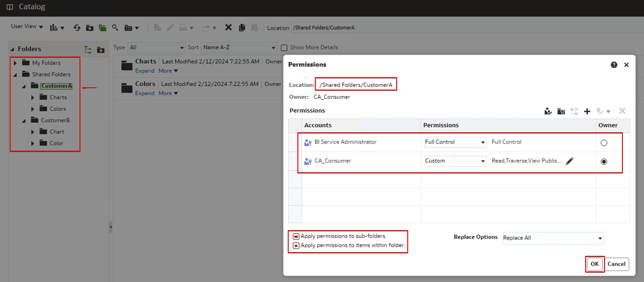Click the Cancel button in the Permissions dialog
Screen dimensions: 644x282
point(616,264)
